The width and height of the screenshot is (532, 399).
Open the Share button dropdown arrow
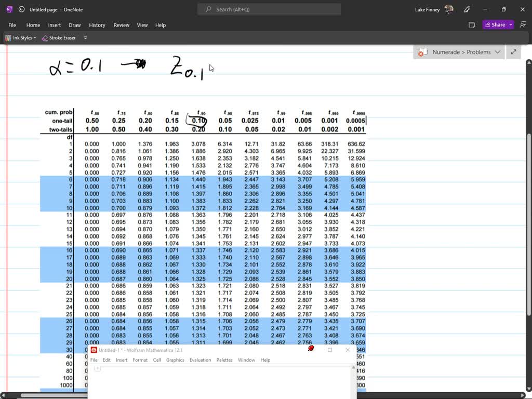coord(511,25)
